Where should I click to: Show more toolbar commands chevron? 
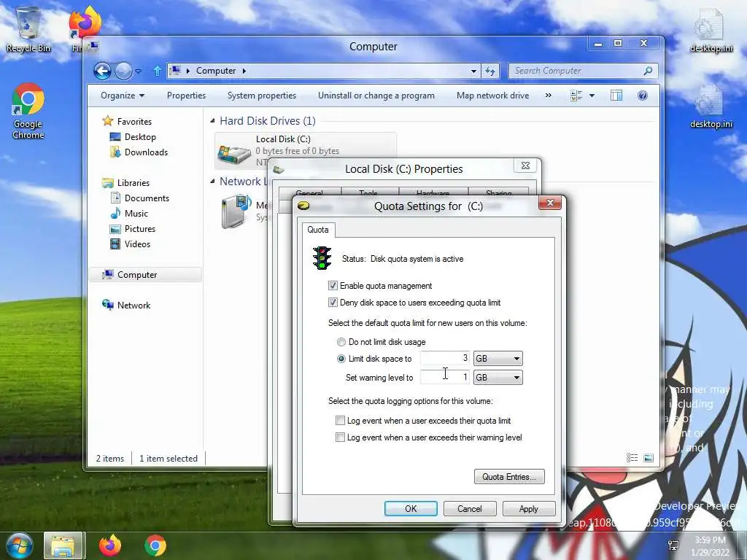549,96
